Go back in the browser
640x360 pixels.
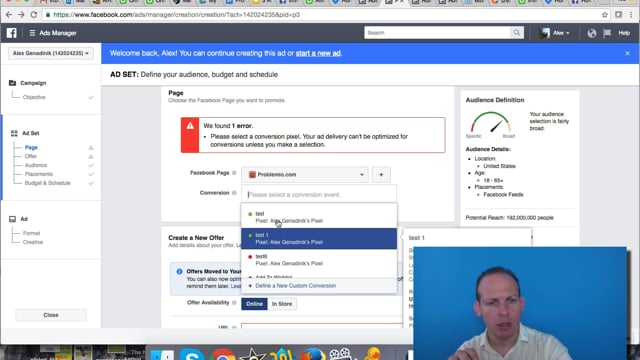pos(9,15)
